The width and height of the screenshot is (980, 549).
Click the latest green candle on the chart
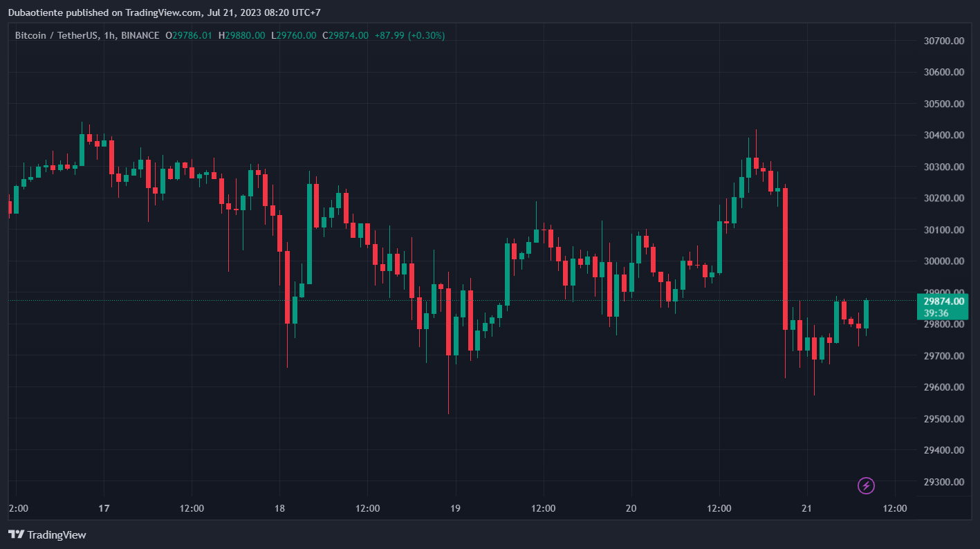866,315
